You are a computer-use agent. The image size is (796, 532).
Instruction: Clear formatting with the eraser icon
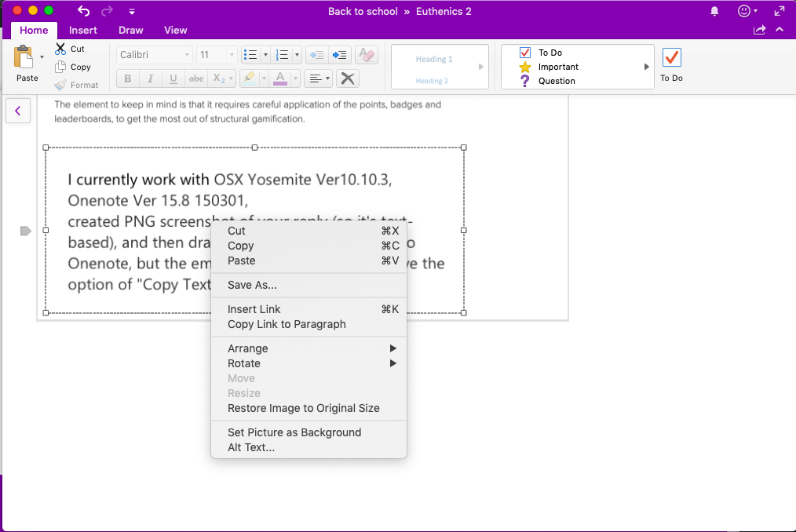pos(366,55)
